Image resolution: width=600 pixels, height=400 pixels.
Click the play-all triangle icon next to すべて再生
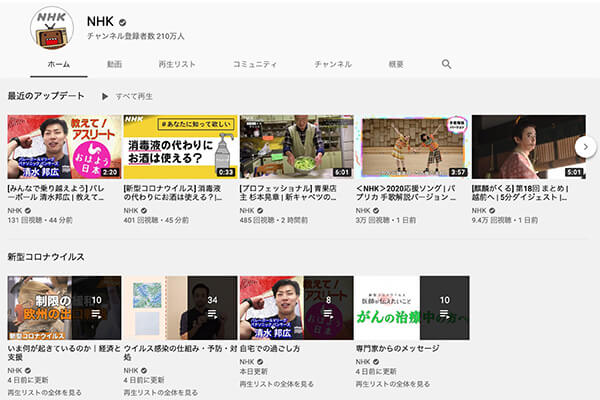tap(104, 96)
